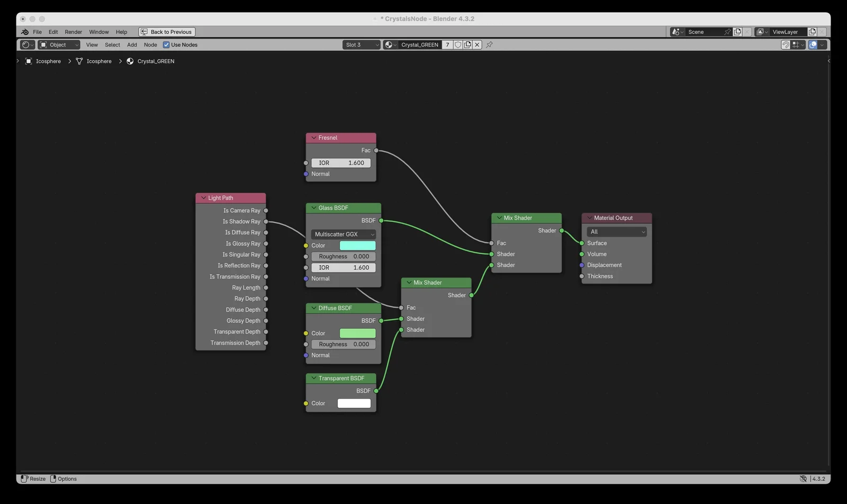847x504 pixels.
Task: Duplicate the Crystal_GREEN material with the copy icon
Action: click(467, 45)
